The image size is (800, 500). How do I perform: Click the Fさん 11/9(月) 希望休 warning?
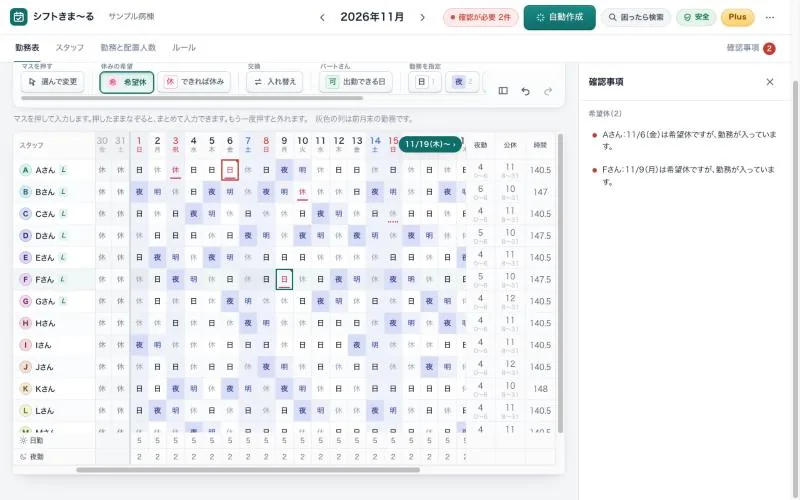(684, 176)
